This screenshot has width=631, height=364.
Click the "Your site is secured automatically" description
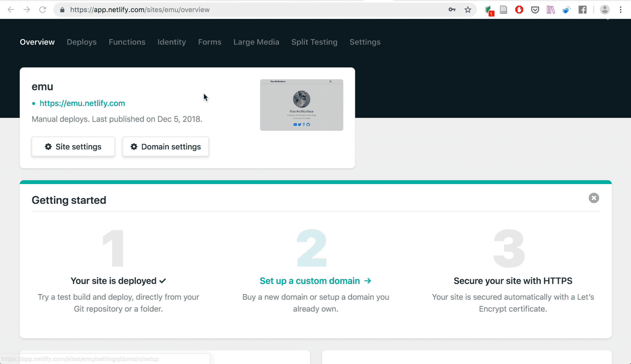(513, 303)
